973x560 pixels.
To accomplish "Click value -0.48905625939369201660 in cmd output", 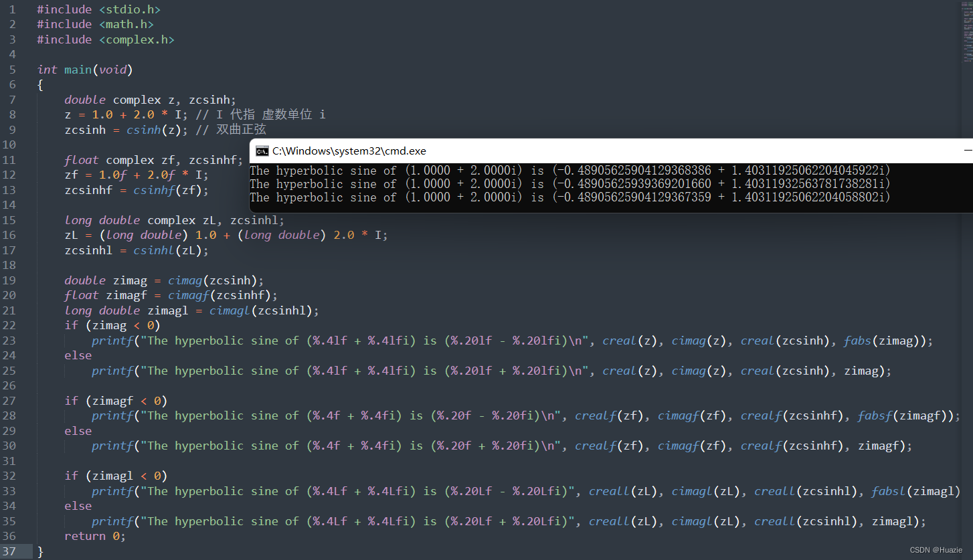I will [636, 184].
